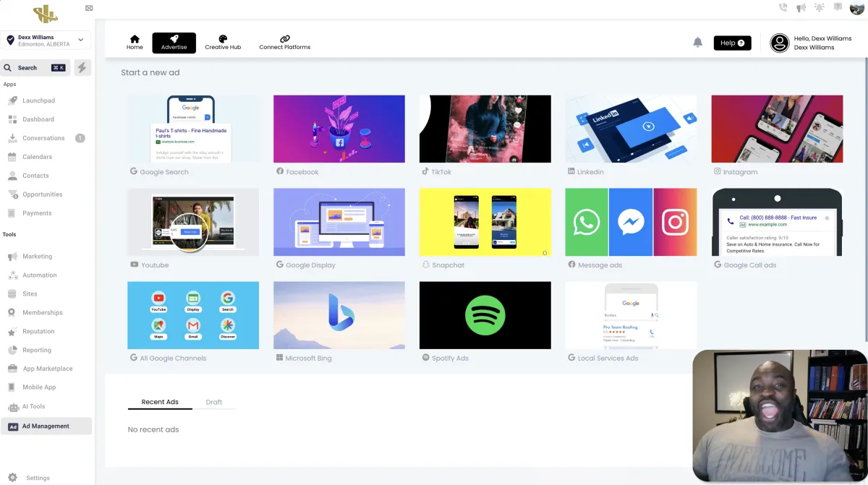Select Ad Management in the sidebar
This screenshot has height=485, width=868.
click(46, 426)
